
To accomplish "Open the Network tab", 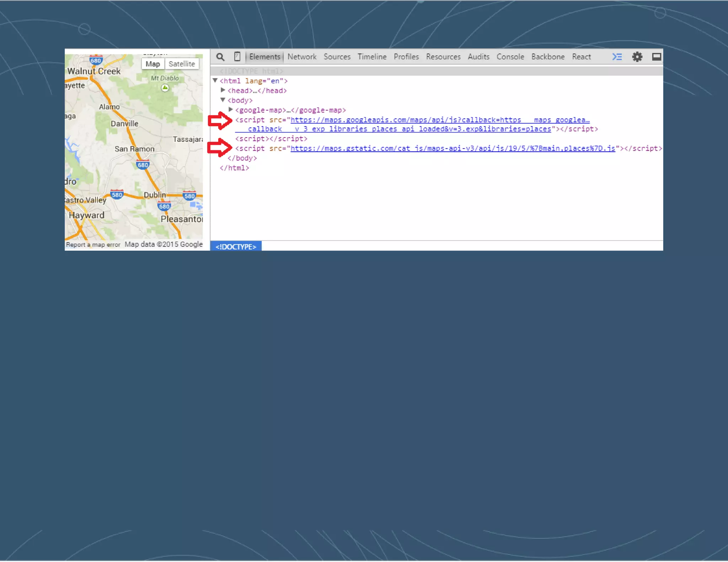I will (x=302, y=57).
